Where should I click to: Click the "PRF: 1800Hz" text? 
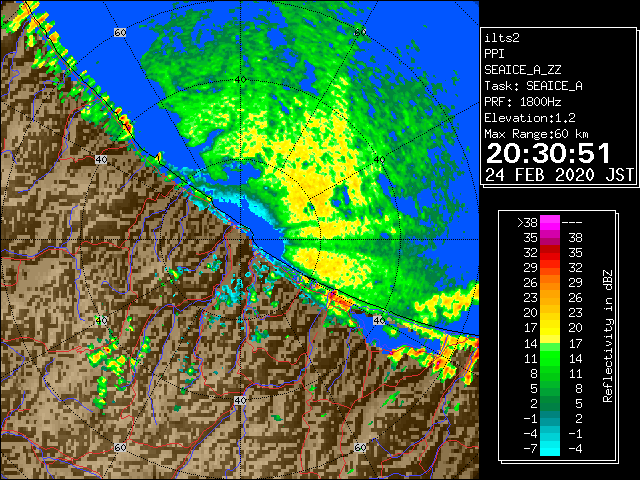point(522,102)
